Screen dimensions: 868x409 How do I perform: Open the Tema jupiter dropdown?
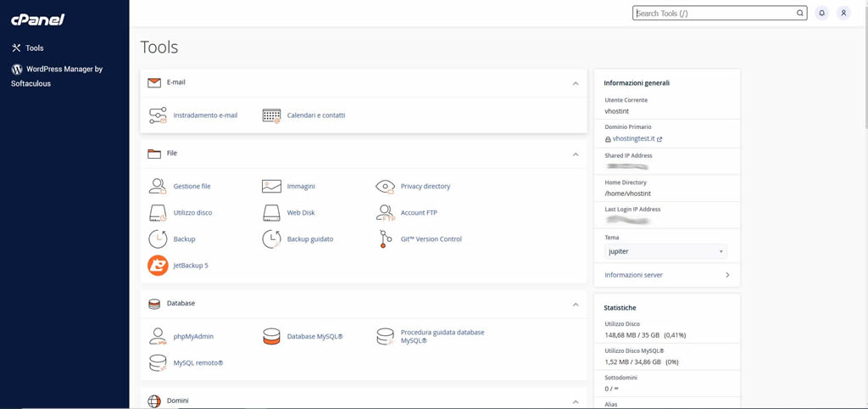tap(666, 252)
